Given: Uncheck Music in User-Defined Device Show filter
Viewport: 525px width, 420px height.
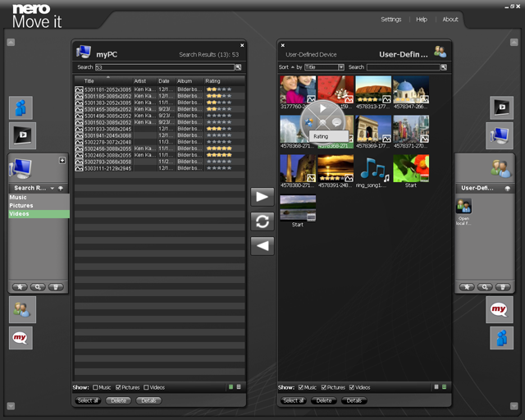Looking at the screenshot, I should 301,387.
